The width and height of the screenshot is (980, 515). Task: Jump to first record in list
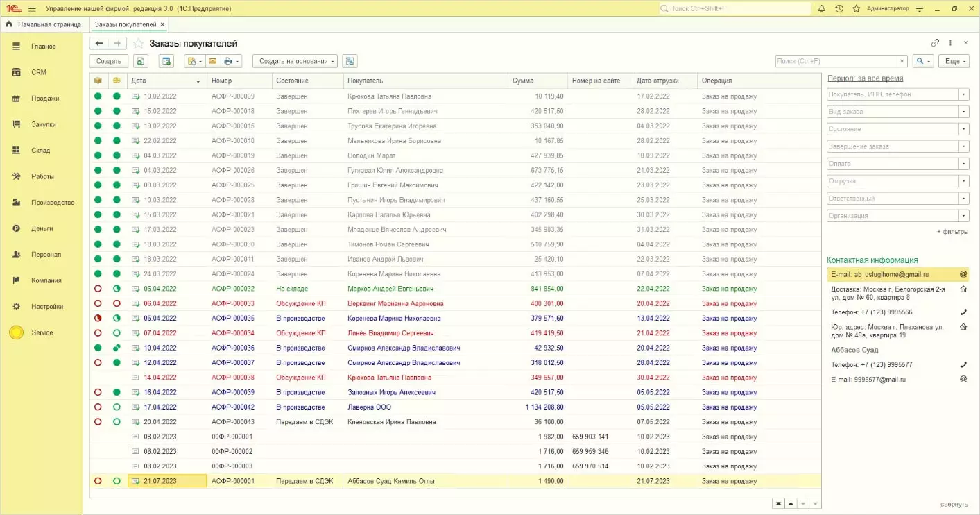(777, 504)
